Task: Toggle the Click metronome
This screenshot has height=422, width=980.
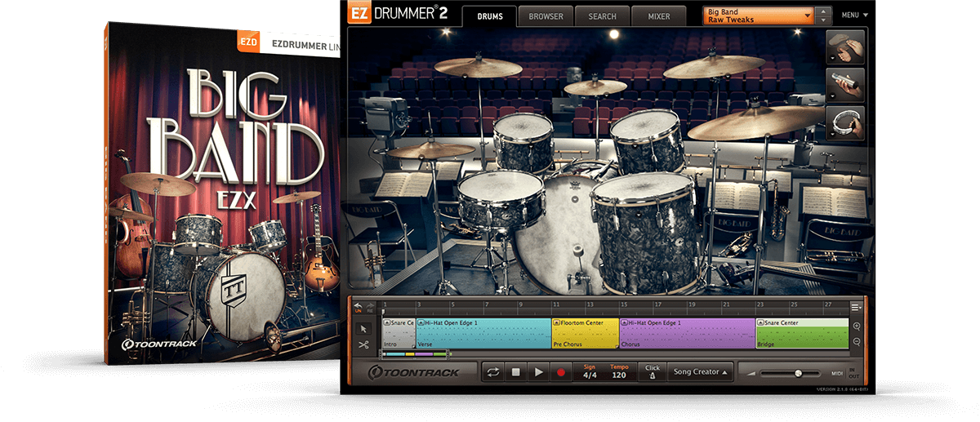Action: [651, 371]
